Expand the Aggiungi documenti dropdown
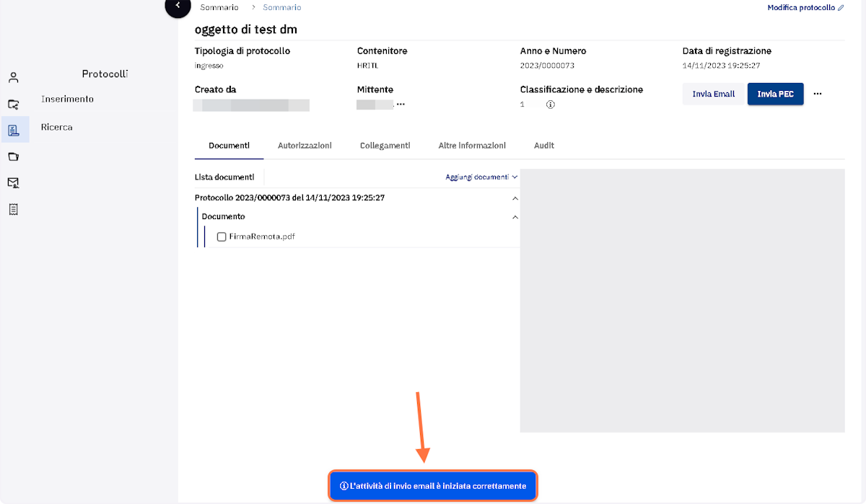 (481, 177)
